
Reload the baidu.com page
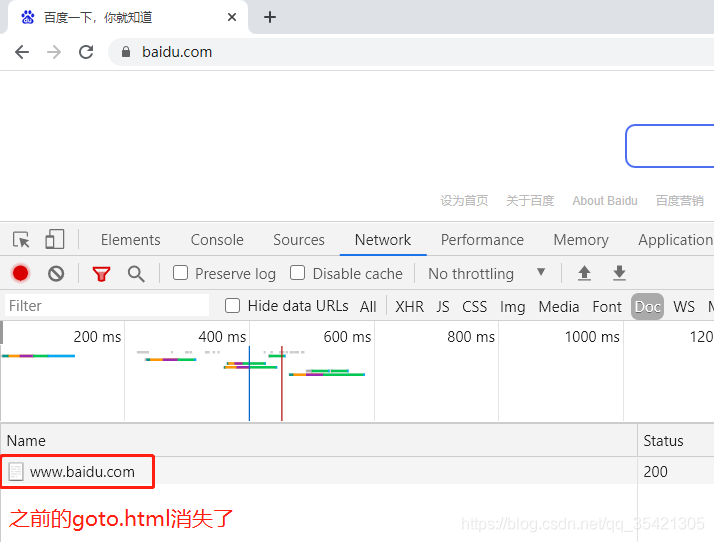pyautogui.click(x=86, y=52)
